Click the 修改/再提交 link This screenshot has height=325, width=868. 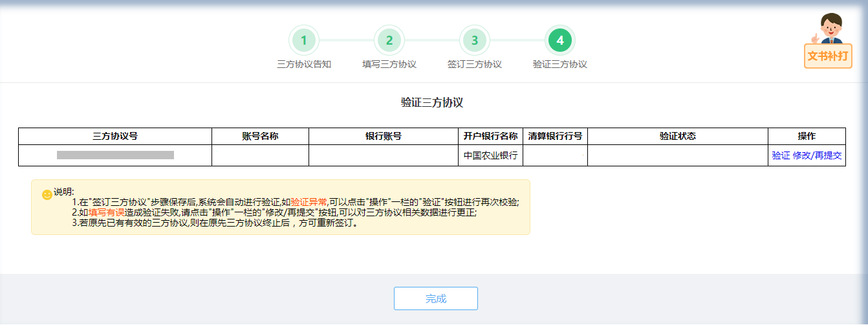pos(818,156)
